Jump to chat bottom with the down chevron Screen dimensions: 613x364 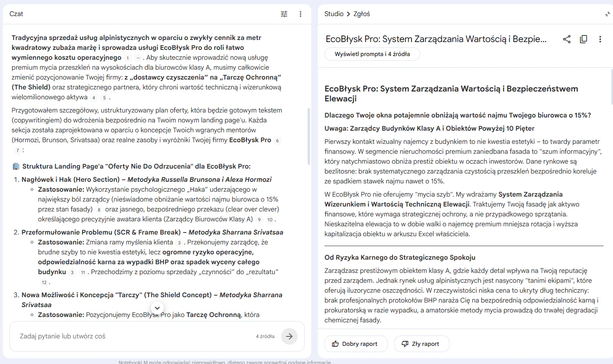(x=157, y=308)
